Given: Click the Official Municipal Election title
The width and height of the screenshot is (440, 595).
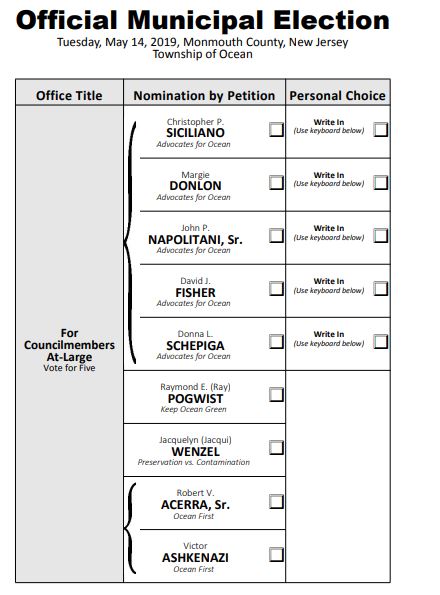Looking at the screenshot, I should point(203,20).
